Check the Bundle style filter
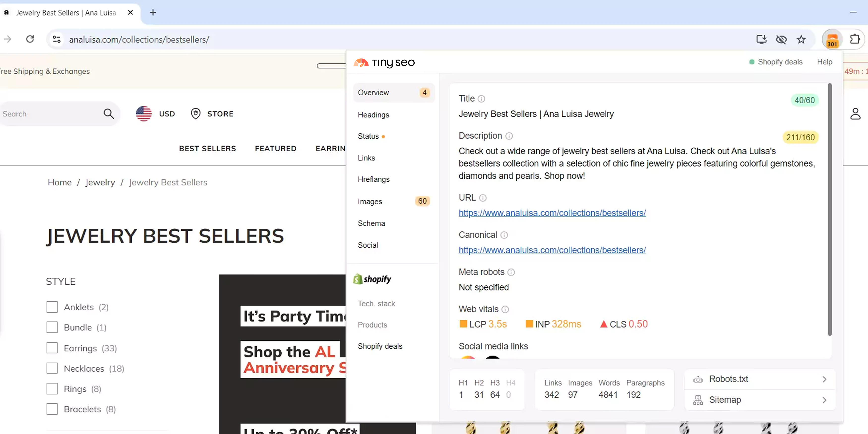Screen dimensions: 868x434 pyautogui.click(x=52, y=327)
